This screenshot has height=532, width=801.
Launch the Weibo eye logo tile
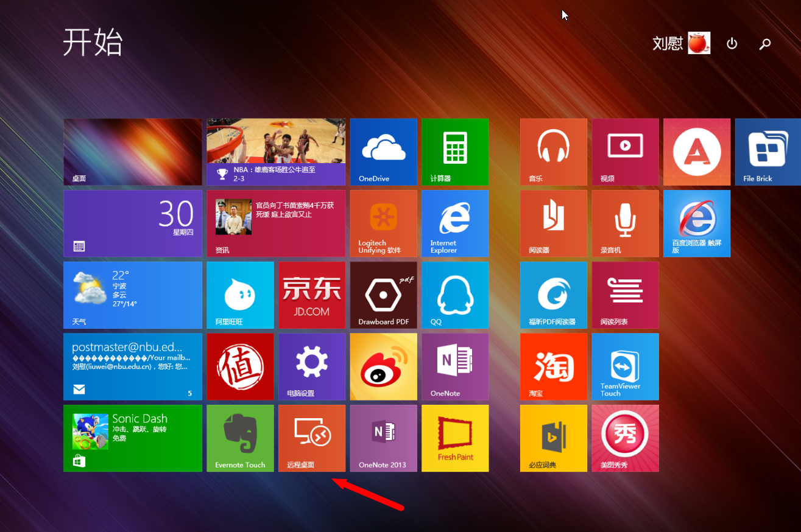[384, 366]
